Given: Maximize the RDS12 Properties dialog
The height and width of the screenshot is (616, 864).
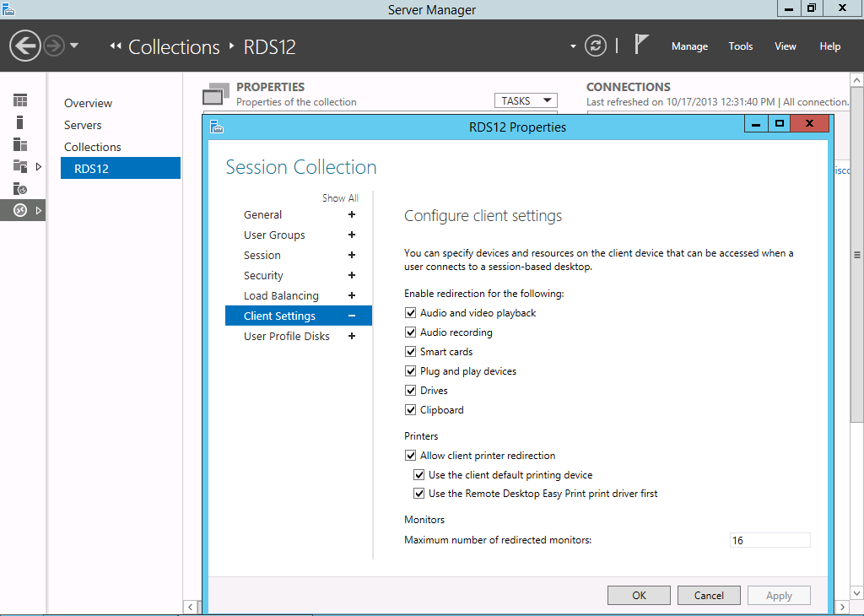Looking at the screenshot, I should click(x=779, y=124).
